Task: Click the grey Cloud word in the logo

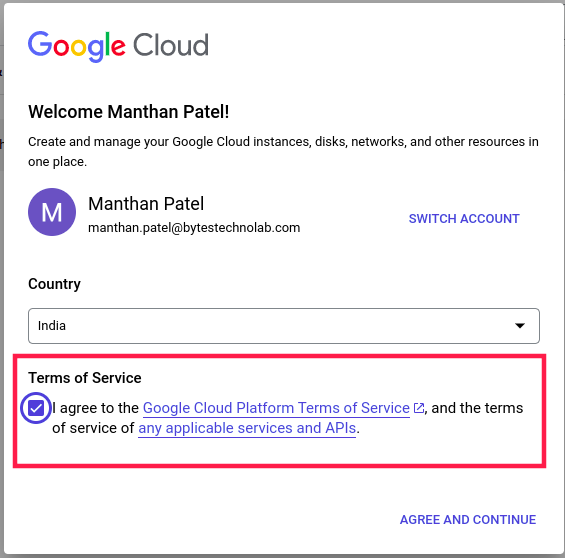Action: [x=171, y=45]
